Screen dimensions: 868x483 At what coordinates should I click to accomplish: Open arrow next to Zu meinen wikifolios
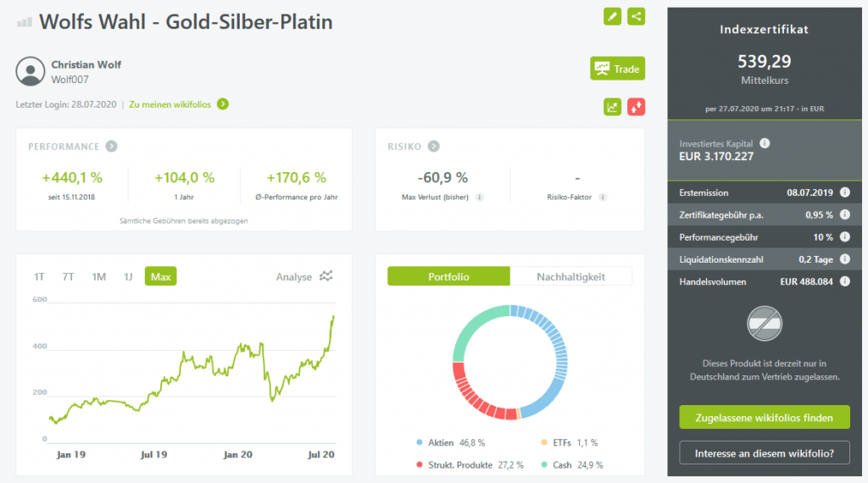point(222,104)
